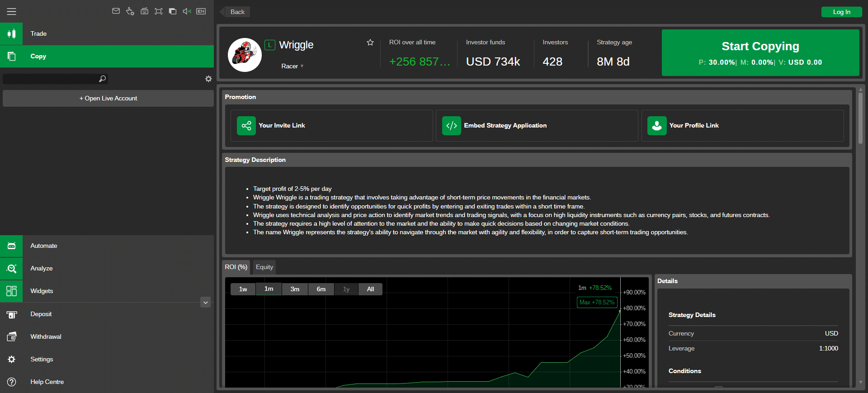Open the hamburger main menu
868x393 pixels.
11,11
